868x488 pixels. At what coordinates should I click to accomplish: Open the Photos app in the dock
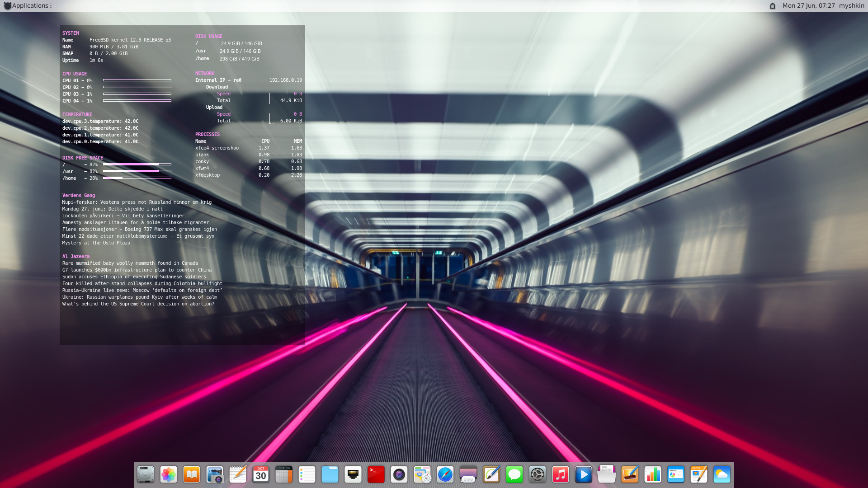[169, 474]
